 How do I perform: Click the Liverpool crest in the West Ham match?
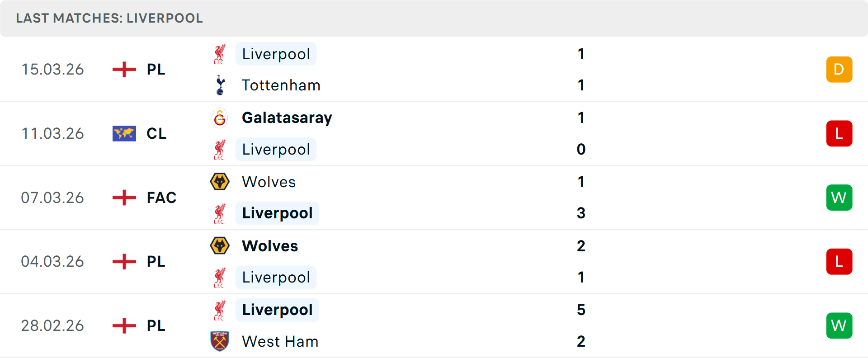[220, 310]
